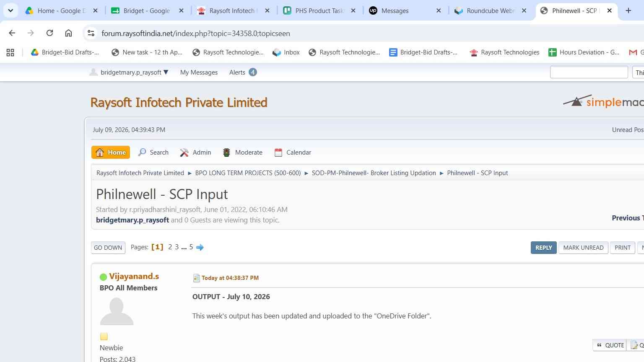Switch to the Roundcube Webmail tab
The height and width of the screenshot is (362, 644).
491,10
